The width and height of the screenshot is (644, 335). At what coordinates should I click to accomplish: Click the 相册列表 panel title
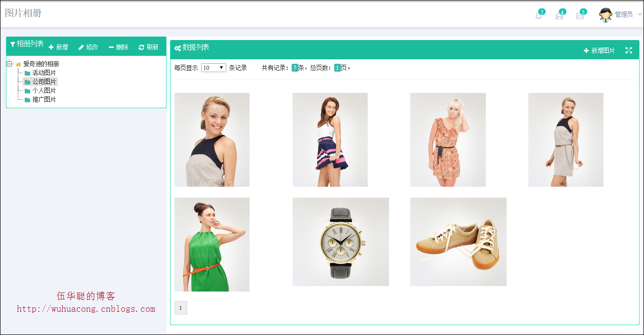(x=31, y=44)
